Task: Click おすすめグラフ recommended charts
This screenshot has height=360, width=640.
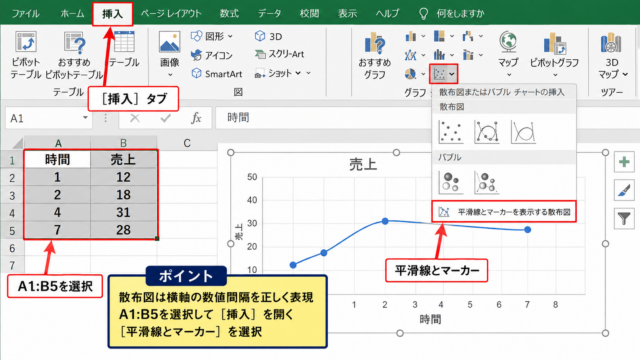Action: (375, 56)
